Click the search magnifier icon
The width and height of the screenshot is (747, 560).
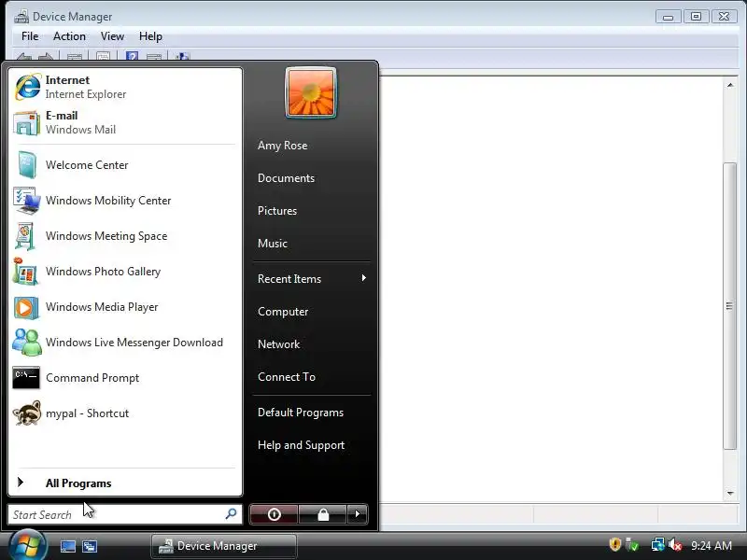point(231,514)
